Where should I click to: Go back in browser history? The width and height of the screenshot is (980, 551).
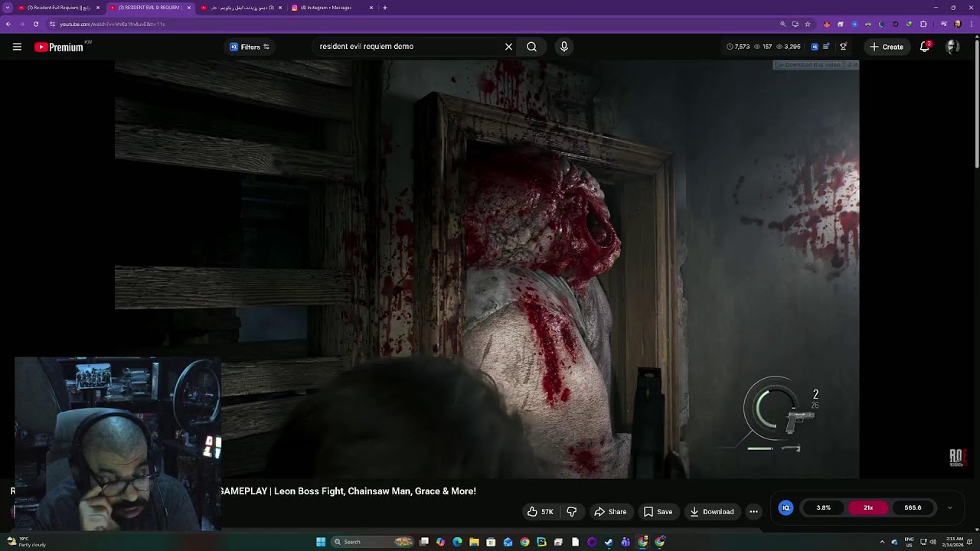click(x=8, y=24)
